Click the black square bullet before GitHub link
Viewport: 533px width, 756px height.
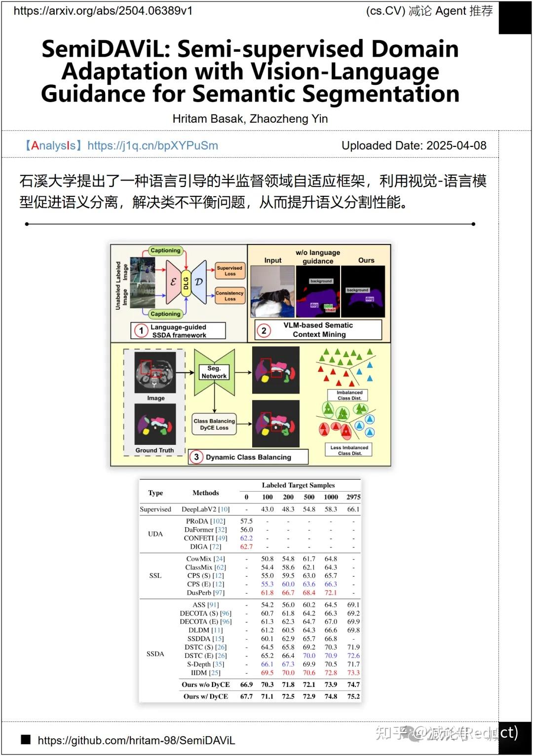[26, 740]
